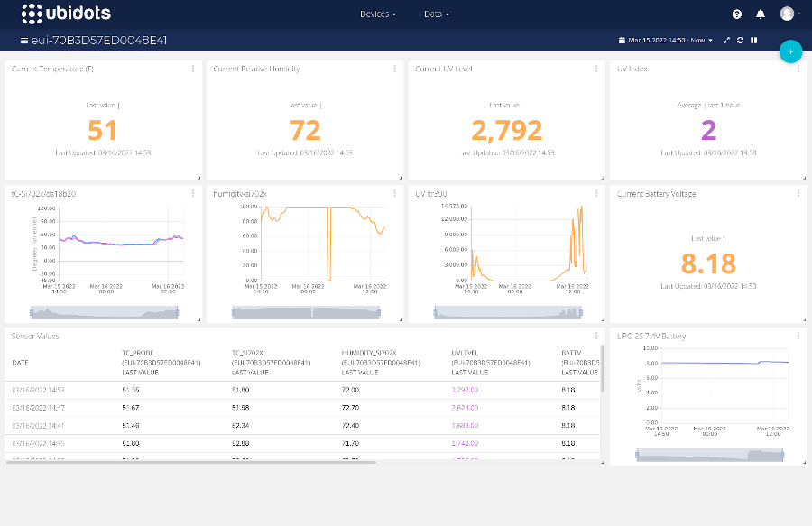Click the Ubidots logo
The width and height of the screenshot is (812, 526).
pos(66,14)
